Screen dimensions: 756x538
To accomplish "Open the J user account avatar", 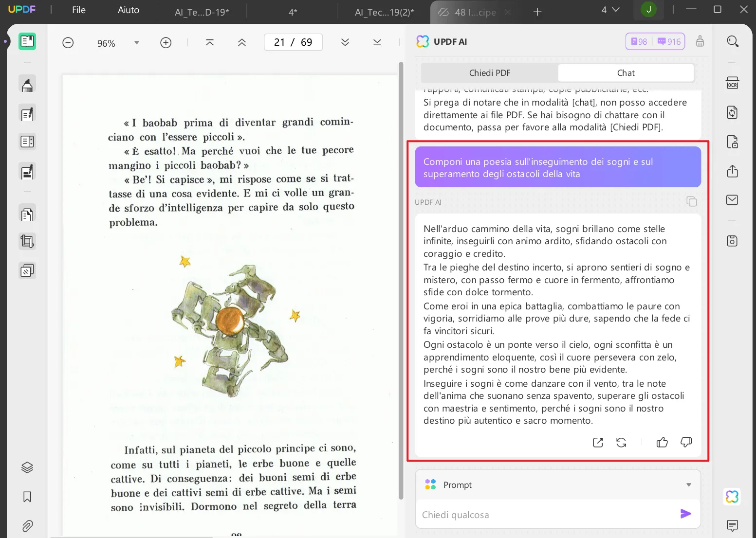I will coord(649,10).
